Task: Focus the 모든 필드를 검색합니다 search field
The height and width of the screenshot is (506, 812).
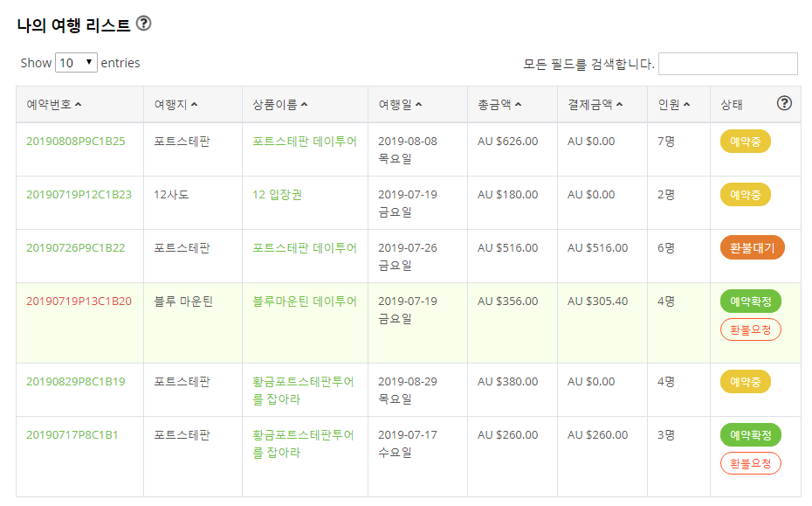Action: (x=727, y=64)
